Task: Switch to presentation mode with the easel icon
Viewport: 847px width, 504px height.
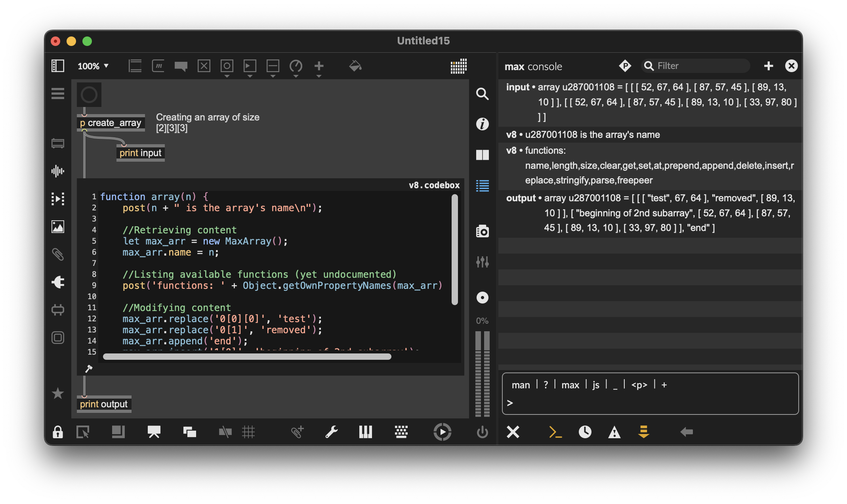Action: 154,432
